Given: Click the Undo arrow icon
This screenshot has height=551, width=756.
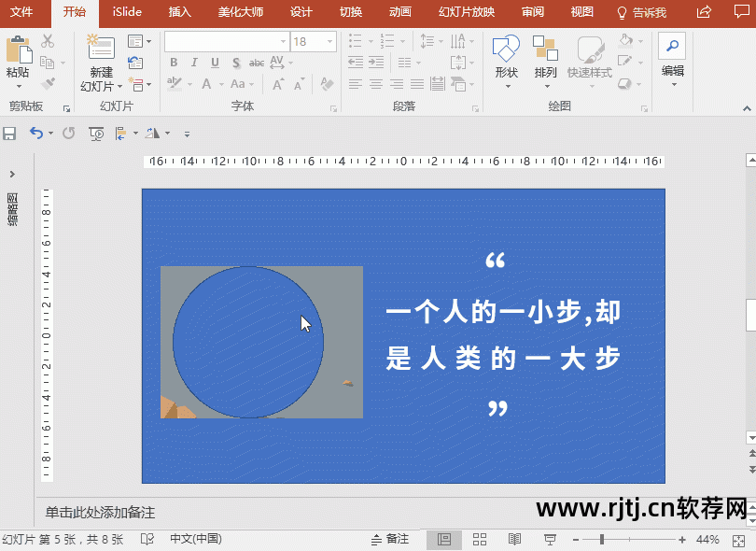Looking at the screenshot, I should coord(35,134).
